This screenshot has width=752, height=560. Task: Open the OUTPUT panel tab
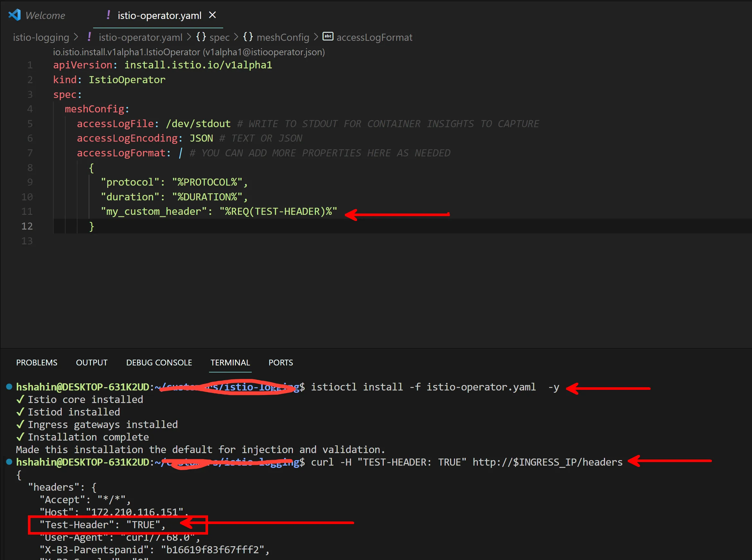pyautogui.click(x=92, y=363)
